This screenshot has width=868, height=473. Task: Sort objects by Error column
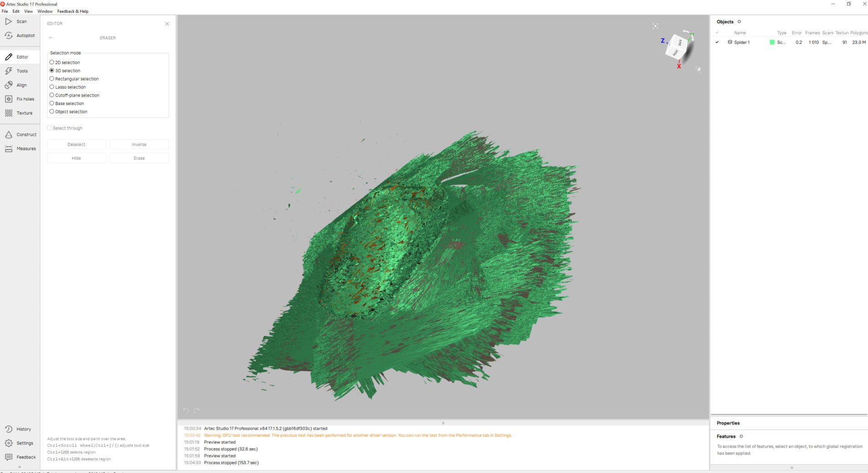point(797,33)
